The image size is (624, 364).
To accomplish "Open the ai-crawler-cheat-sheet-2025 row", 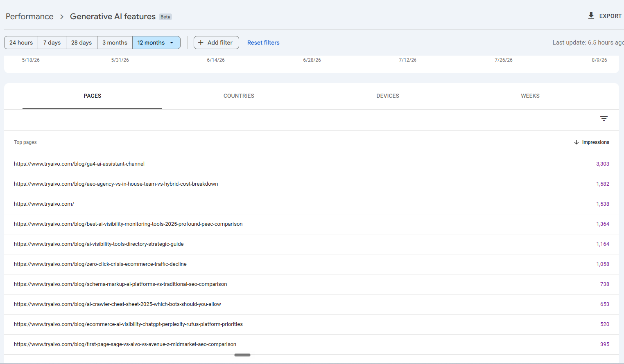I will (x=312, y=304).
